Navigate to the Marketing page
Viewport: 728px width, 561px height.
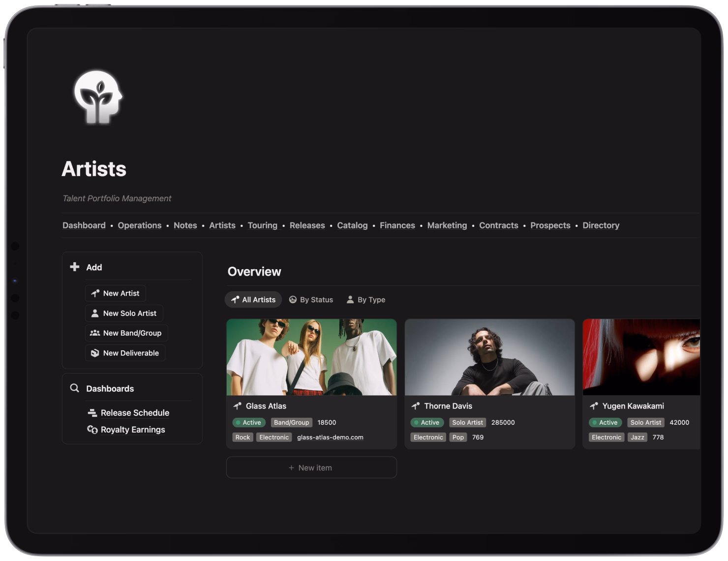447,225
